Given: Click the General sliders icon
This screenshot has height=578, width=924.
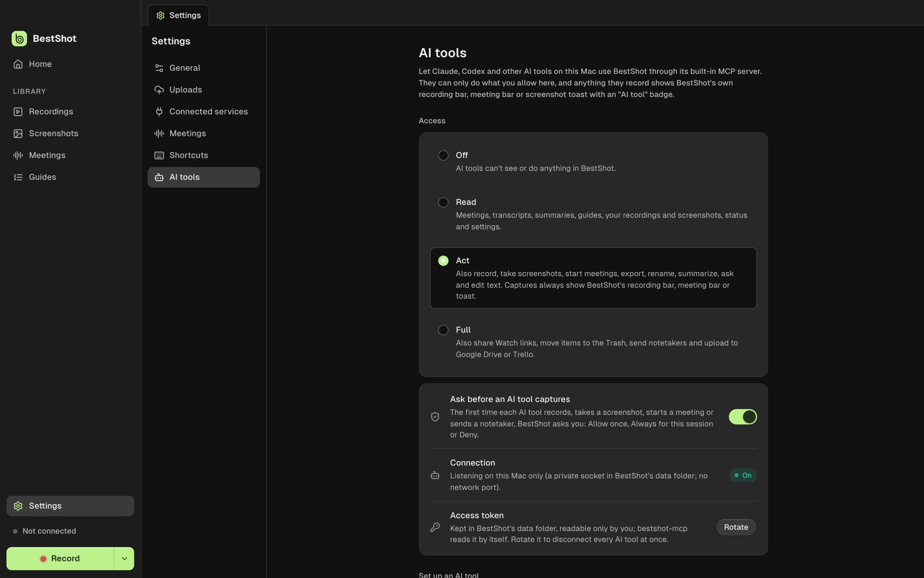Looking at the screenshot, I should point(159,68).
